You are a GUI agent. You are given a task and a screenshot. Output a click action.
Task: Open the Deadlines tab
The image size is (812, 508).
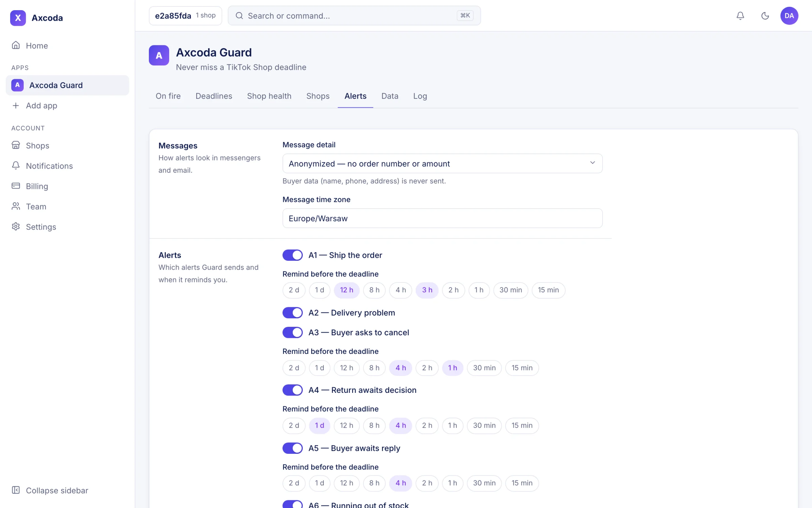[214, 96]
